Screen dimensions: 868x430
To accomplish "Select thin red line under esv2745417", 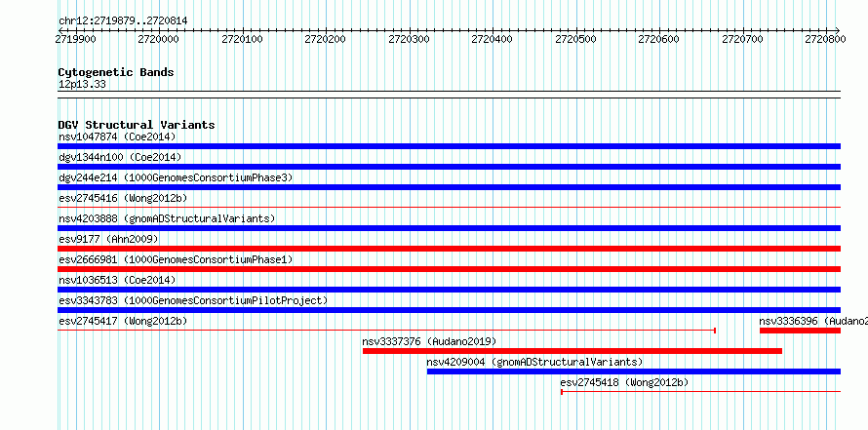I will pos(386,331).
